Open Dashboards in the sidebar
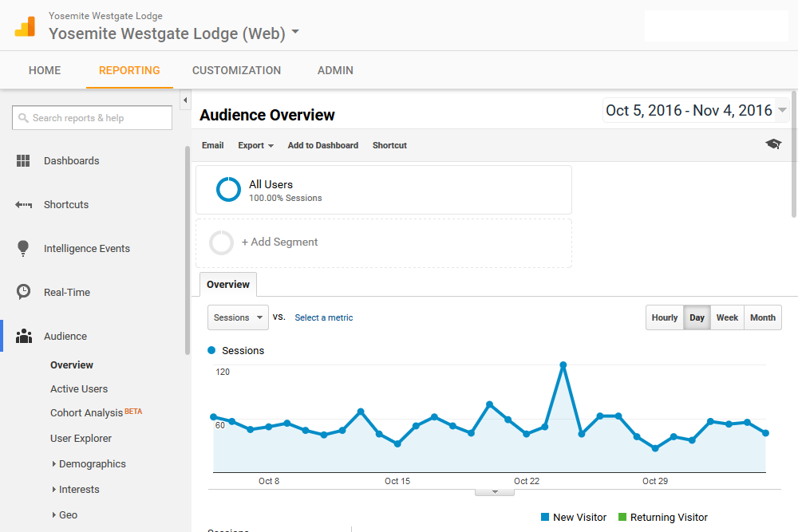798x532 pixels. click(x=72, y=161)
